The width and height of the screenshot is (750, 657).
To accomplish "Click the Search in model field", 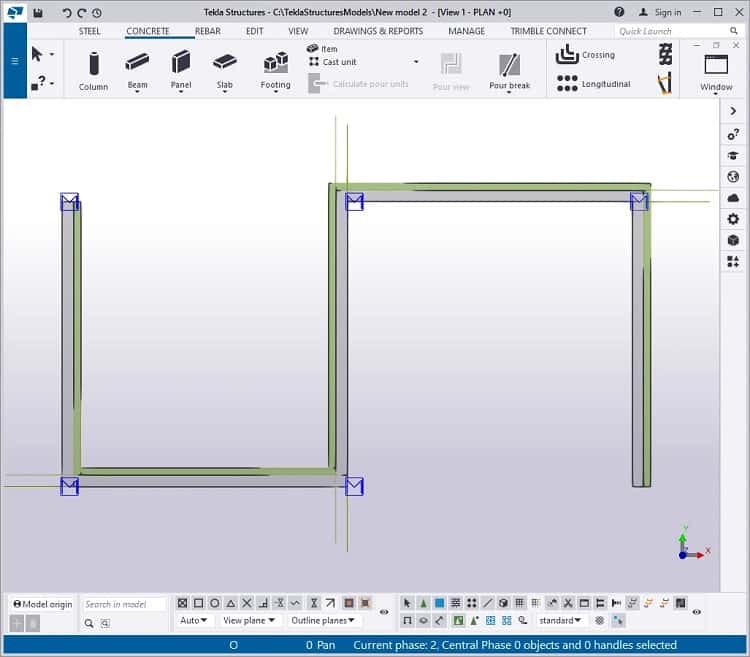I will coord(124,604).
